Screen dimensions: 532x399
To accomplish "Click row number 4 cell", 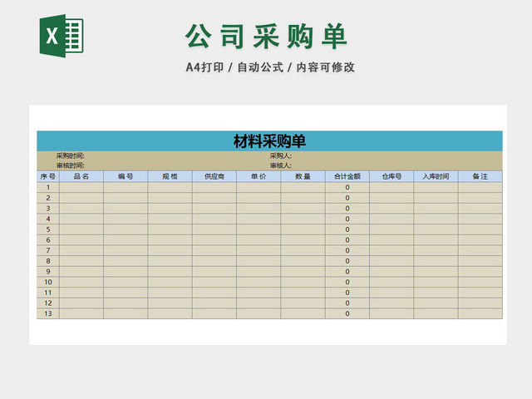I will (x=48, y=219).
